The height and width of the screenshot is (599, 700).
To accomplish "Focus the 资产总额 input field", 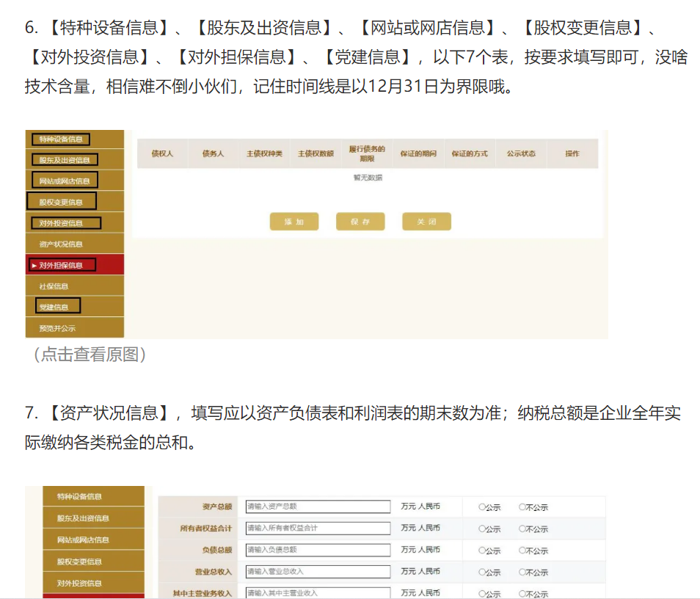I will pos(318,507).
